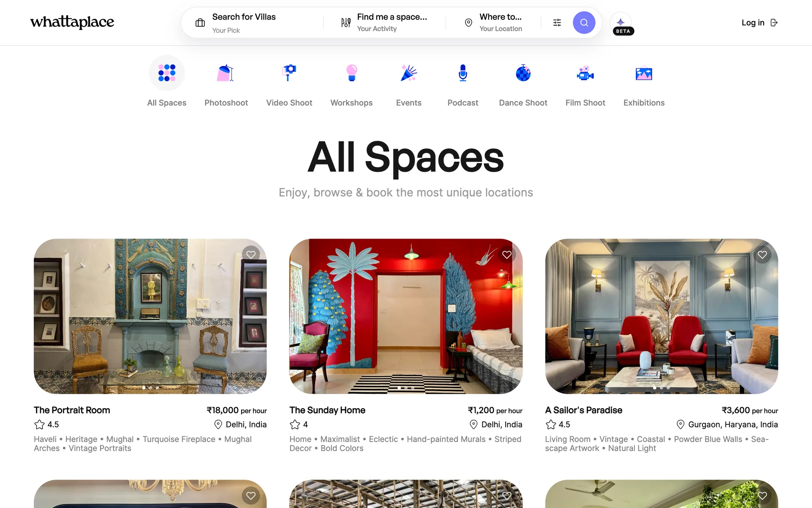The width and height of the screenshot is (812, 508).
Task: Click the briefcase icon in the search bar
Action: tap(200, 23)
